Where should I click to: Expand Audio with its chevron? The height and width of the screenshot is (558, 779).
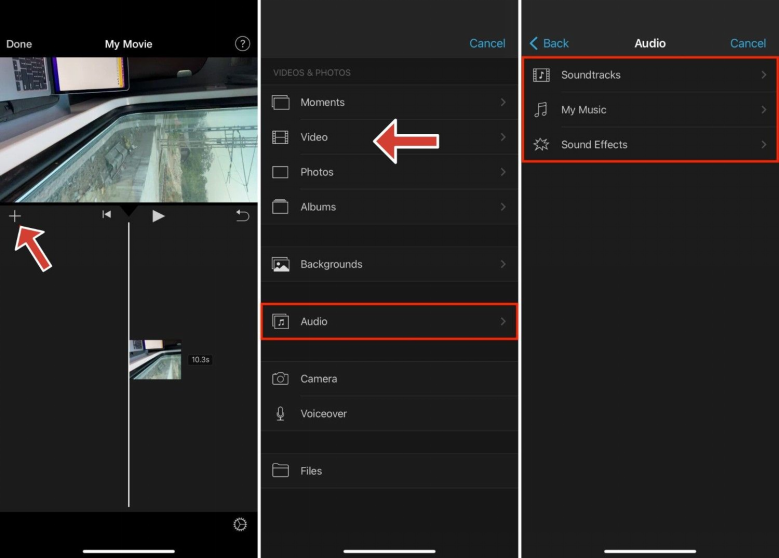click(503, 321)
